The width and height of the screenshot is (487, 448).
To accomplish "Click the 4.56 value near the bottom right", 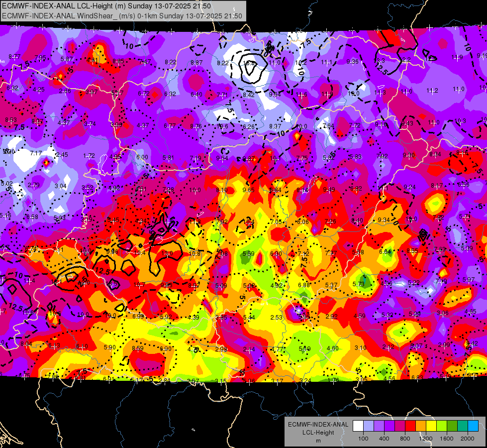I will 389,379.
